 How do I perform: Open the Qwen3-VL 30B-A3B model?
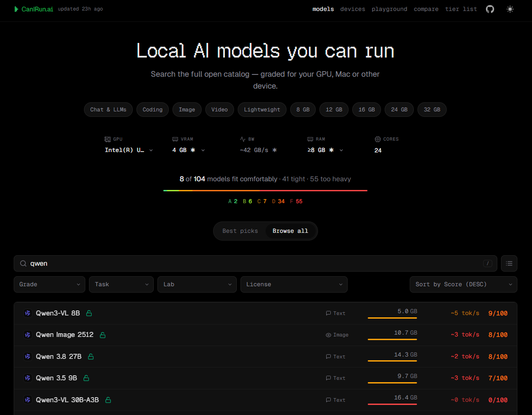point(266,400)
